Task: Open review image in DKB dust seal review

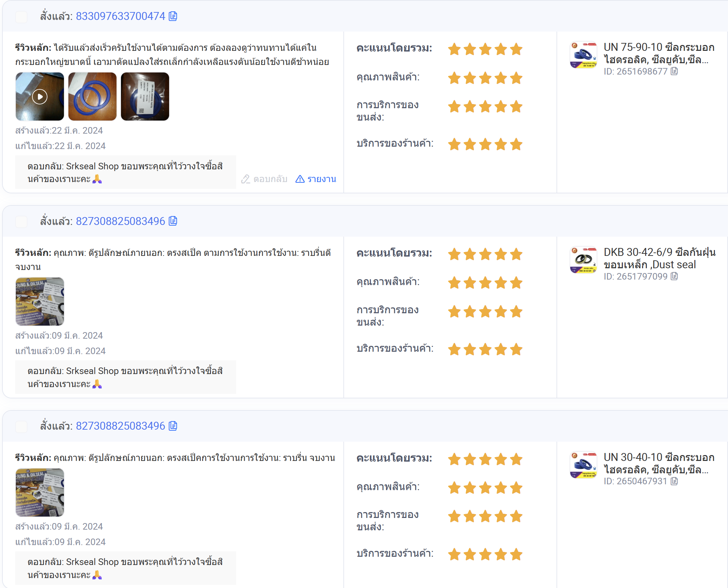Action: 40,302
